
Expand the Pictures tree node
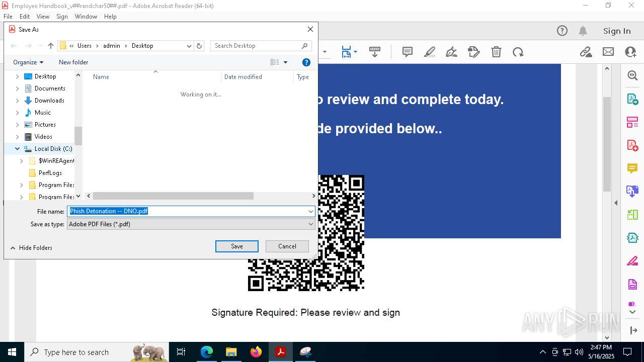[18, 125]
